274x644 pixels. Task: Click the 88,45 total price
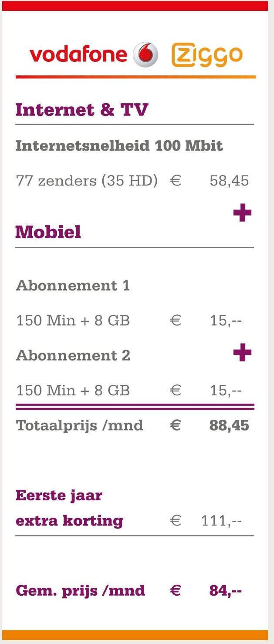click(229, 425)
